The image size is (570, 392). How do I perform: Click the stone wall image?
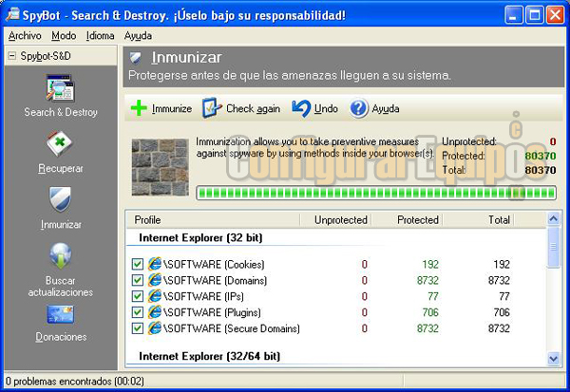point(161,167)
